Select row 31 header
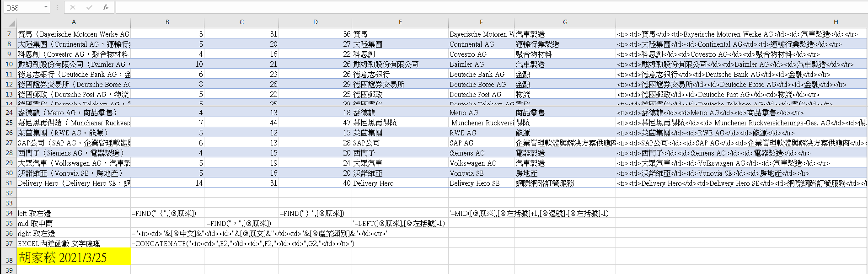Viewport: 868px width, 274px height. [x=9, y=183]
